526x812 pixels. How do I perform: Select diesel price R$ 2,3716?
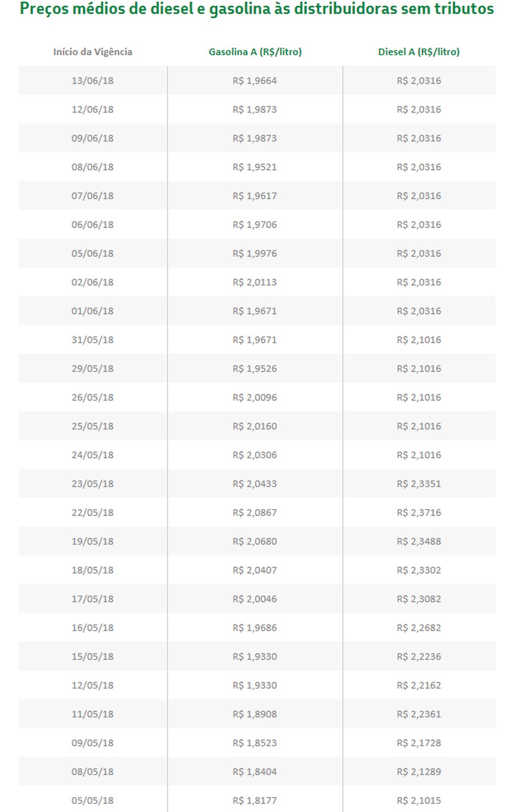pos(419,513)
